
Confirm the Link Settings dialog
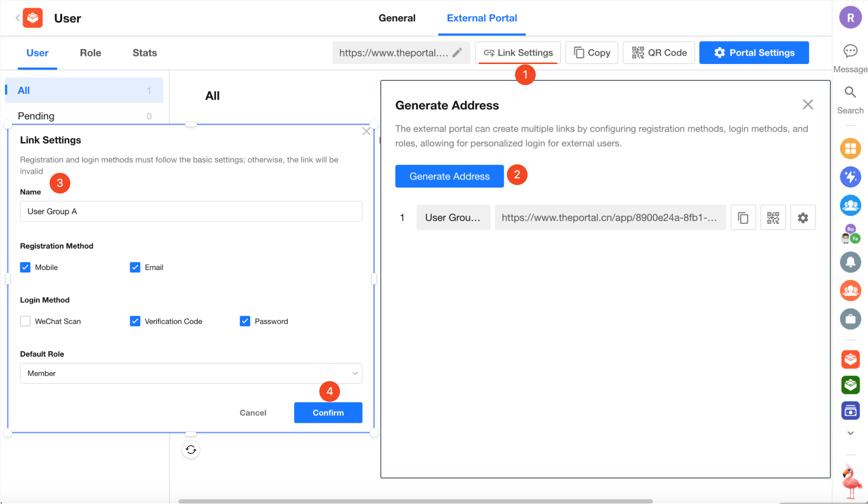coord(328,413)
